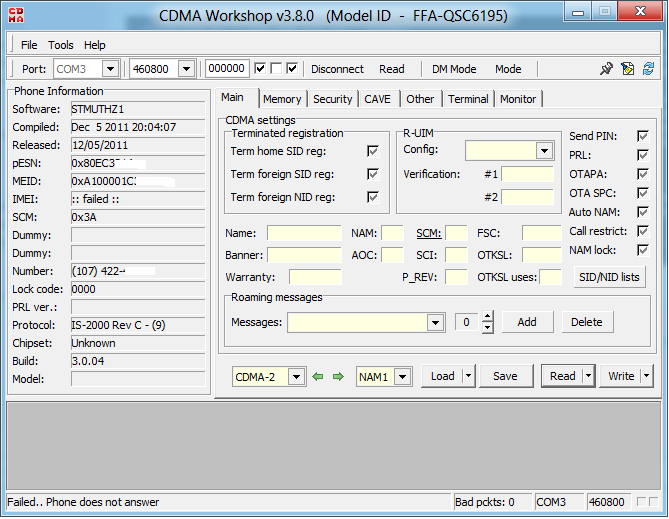This screenshot has width=669, height=519.
Task: Click the bottom Read button
Action: coord(563,376)
